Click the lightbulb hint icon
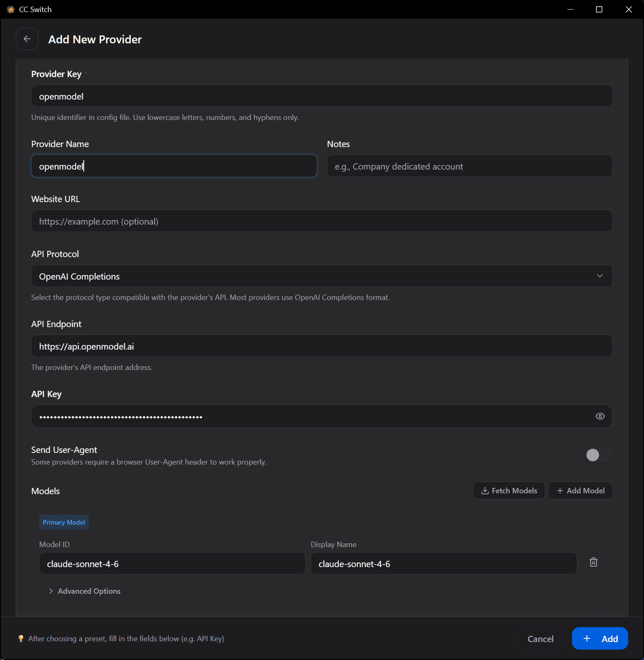Image resolution: width=644 pixels, height=660 pixels. 21,638
